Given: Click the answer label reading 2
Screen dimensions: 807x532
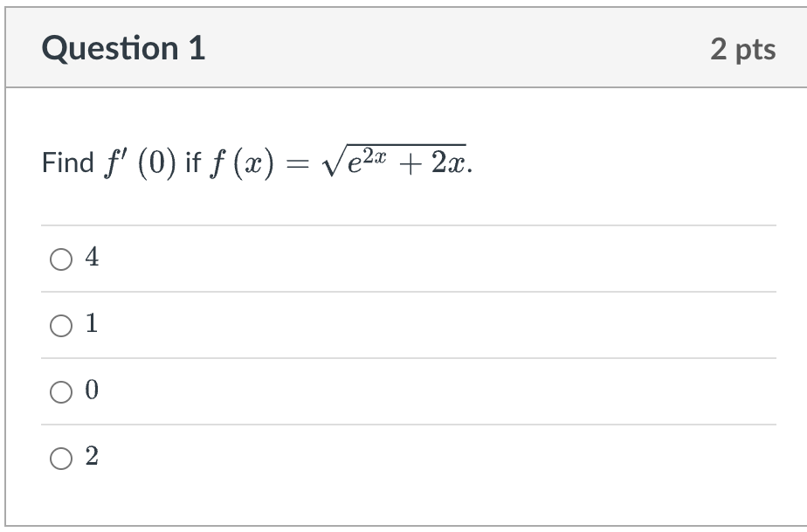Looking at the screenshot, I should point(90,456).
